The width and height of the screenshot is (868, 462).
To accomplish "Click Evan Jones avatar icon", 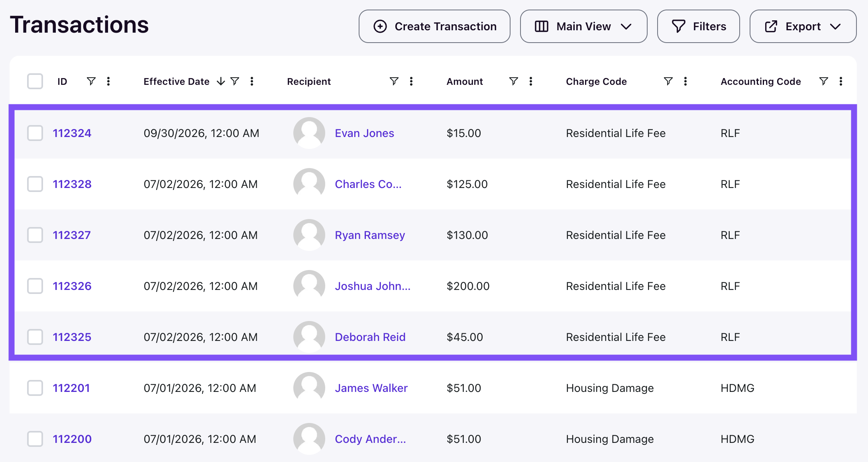I will (x=309, y=133).
